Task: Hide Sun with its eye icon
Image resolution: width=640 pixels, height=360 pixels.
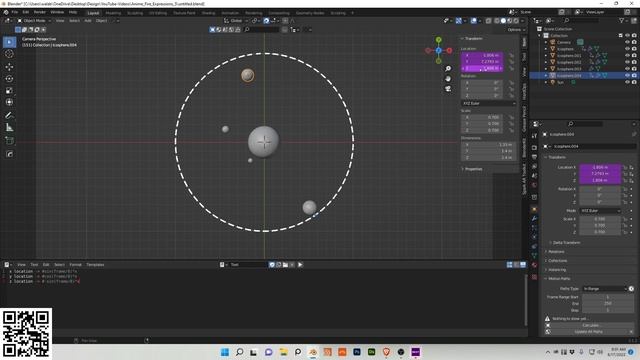Action: click(627, 82)
